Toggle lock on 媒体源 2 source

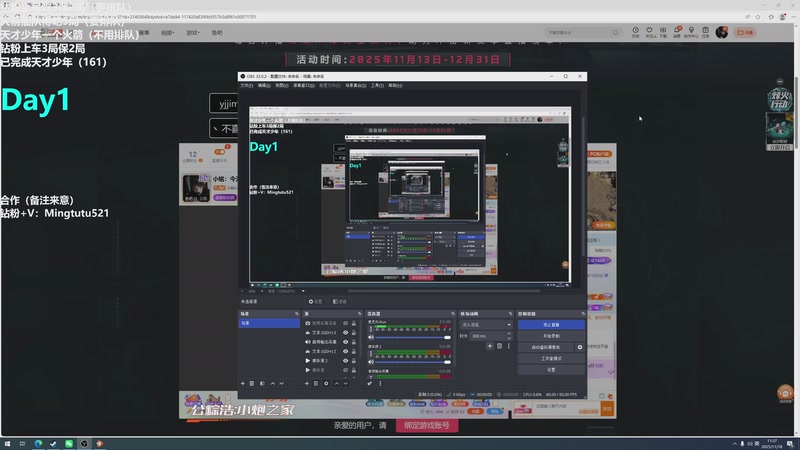tap(354, 361)
